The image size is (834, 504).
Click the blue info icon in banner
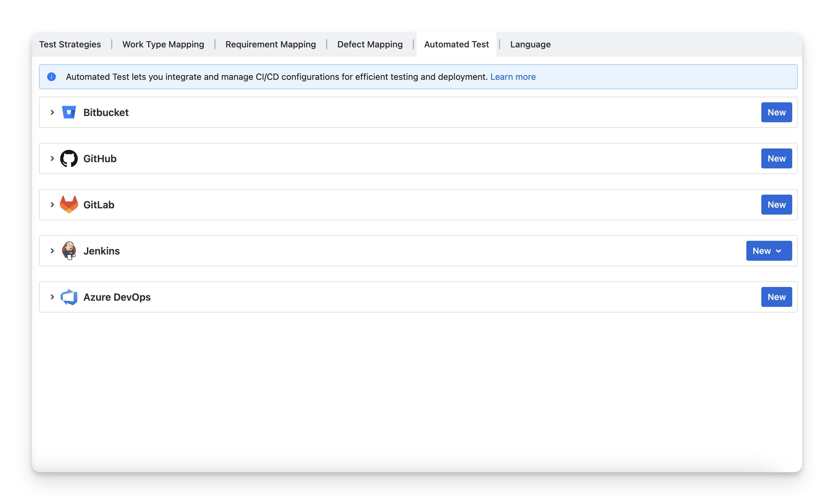pos(51,77)
